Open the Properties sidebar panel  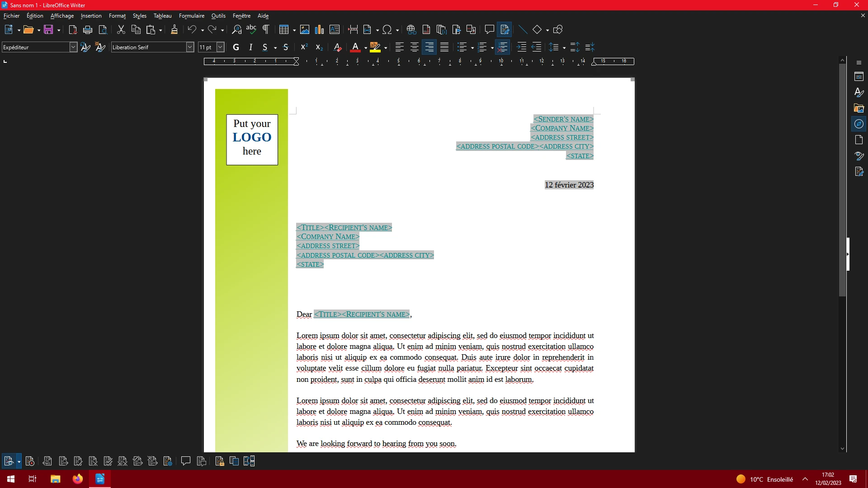coord(859,76)
